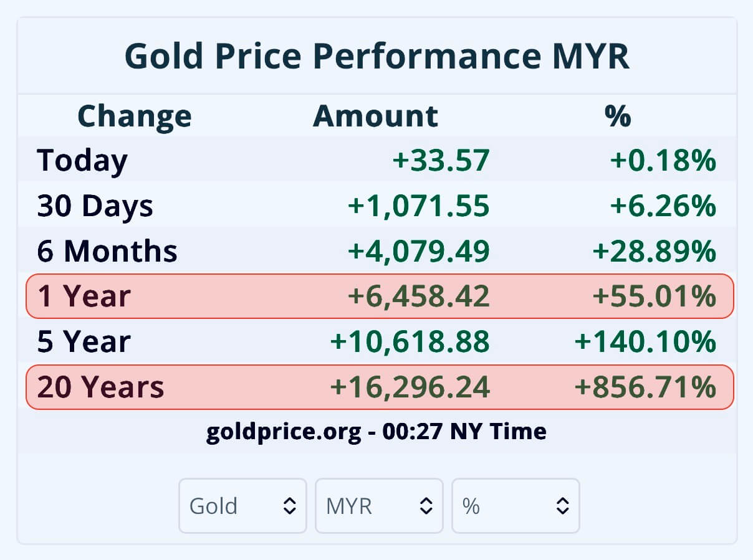The image size is (753, 560).
Task: Click the Gold Price Performance MYR title
Action: (376, 56)
